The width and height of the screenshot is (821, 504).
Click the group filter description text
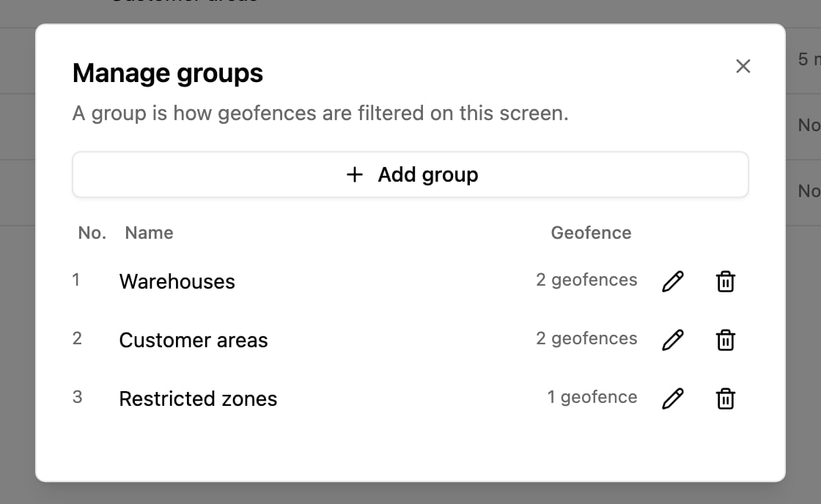click(x=320, y=114)
